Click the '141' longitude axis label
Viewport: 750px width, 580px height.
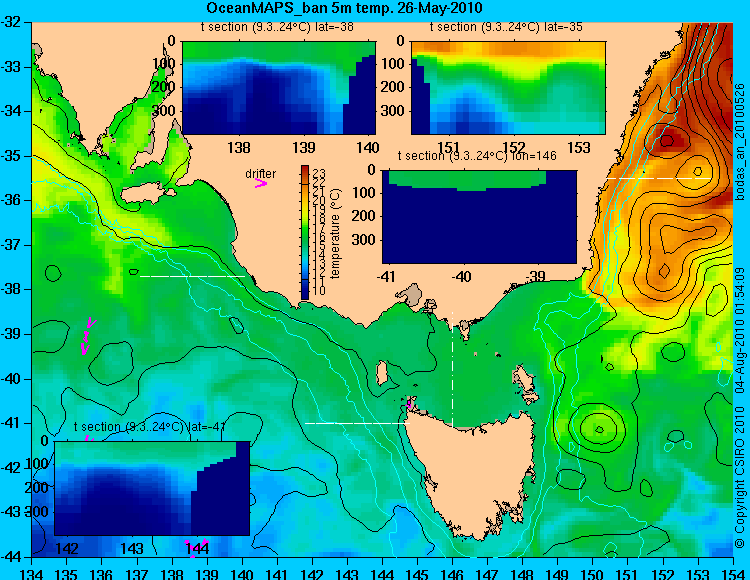[x=277, y=573]
